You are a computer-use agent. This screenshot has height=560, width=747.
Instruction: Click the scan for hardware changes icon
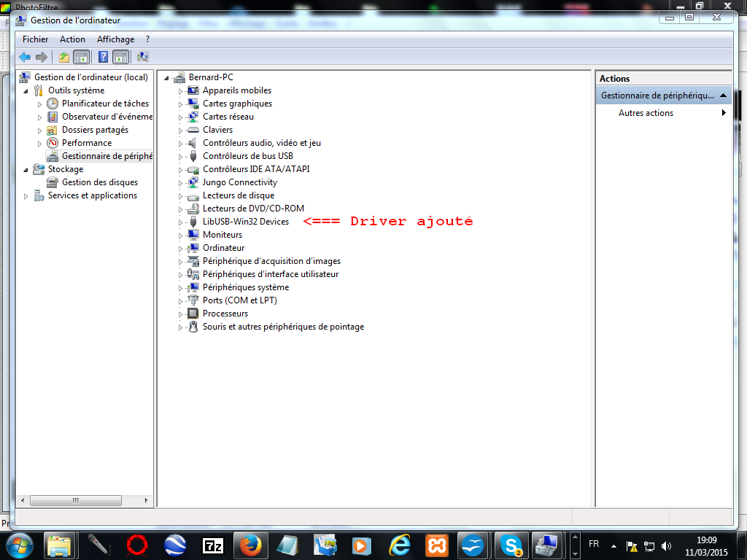143,57
